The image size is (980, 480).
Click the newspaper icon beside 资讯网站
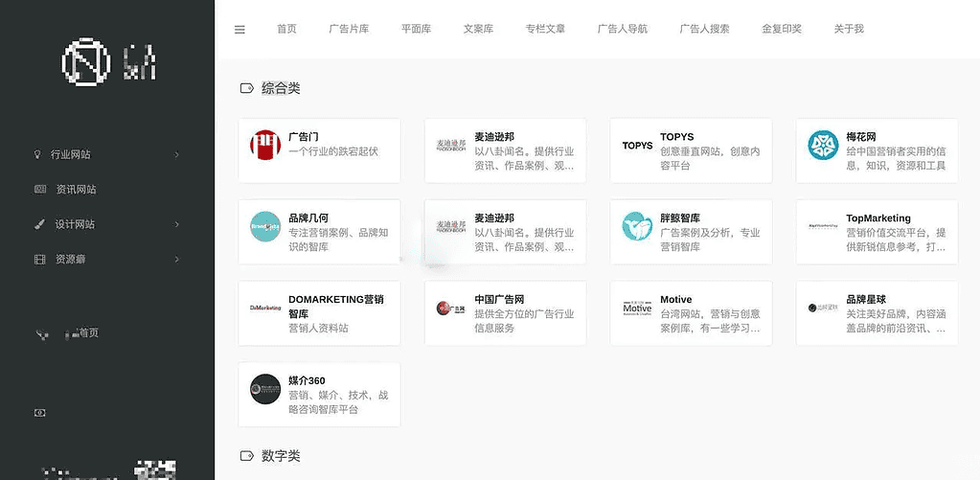40,189
